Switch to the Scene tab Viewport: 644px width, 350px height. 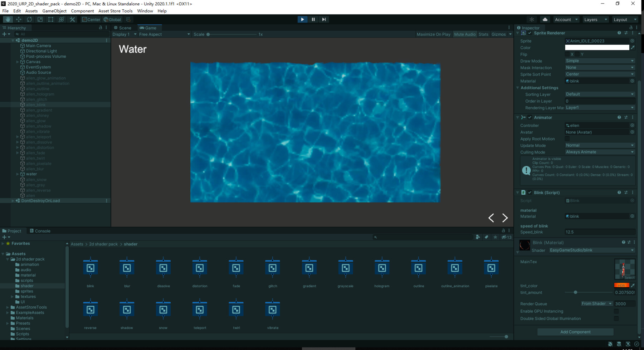pos(123,28)
